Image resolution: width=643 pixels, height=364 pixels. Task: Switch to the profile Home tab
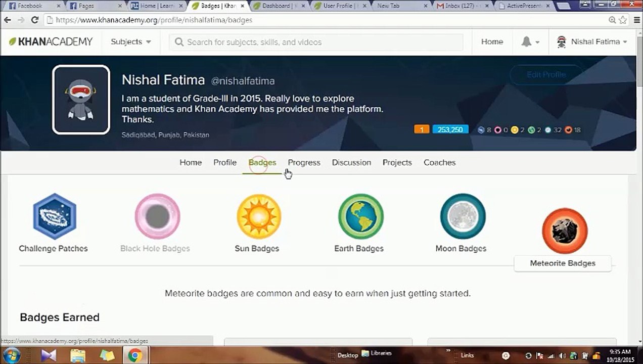point(191,162)
